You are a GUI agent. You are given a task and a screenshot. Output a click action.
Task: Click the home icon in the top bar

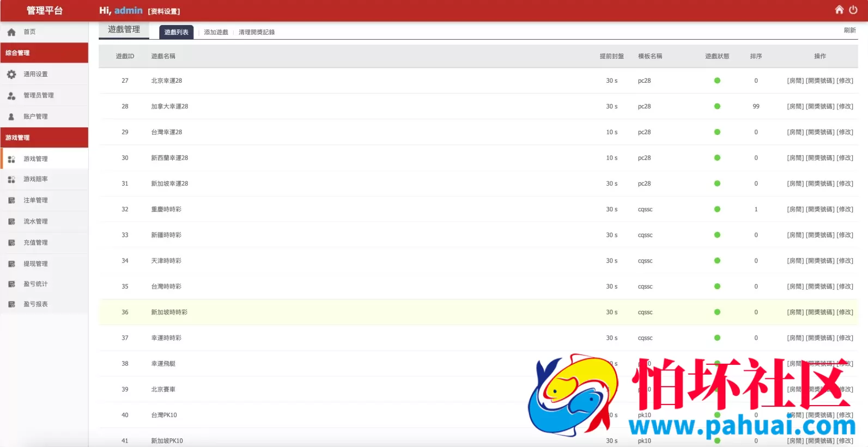tap(839, 10)
